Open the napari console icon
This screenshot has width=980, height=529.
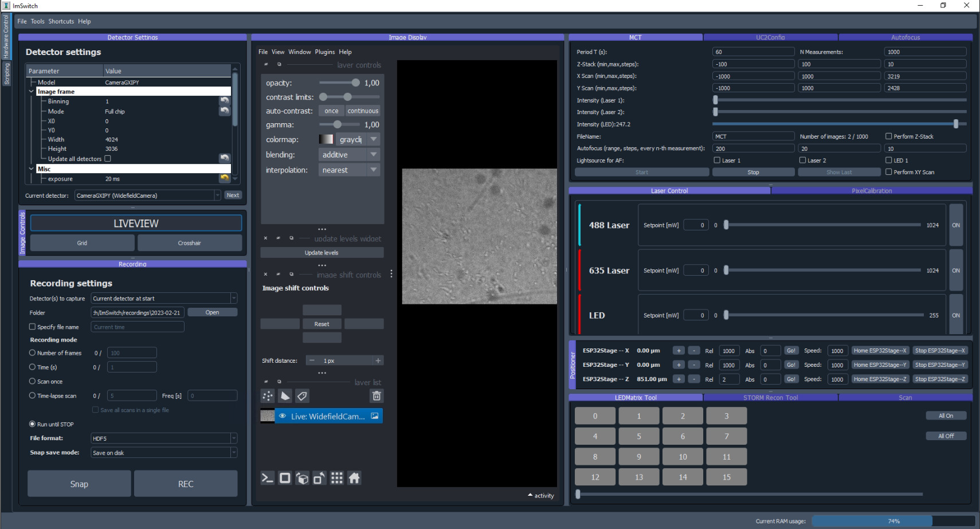tap(268, 478)
